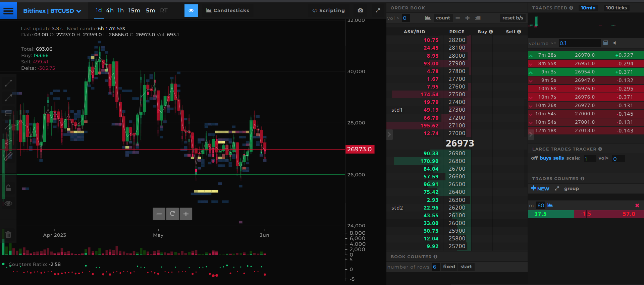The height and width of the screenshot is (285, 644).
Task: Switch to the 4h timeframe
Action: point(110,10)
